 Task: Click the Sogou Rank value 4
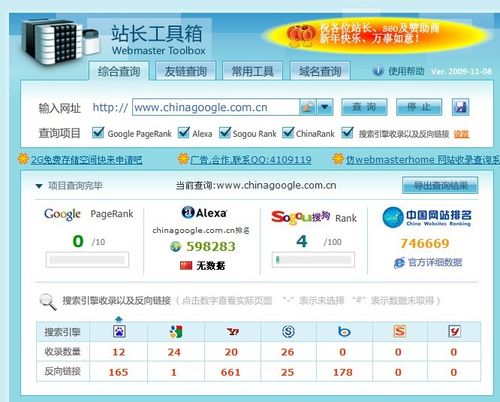302,241
